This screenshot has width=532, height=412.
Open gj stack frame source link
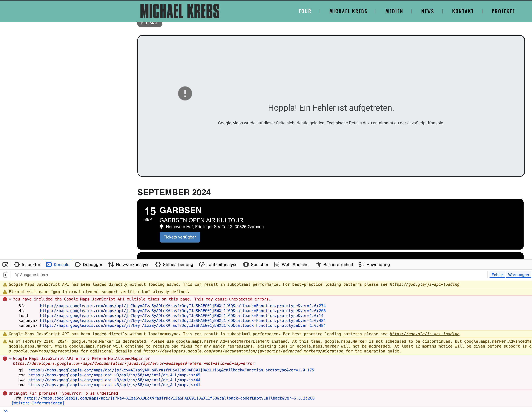click(x=171, y=370)
